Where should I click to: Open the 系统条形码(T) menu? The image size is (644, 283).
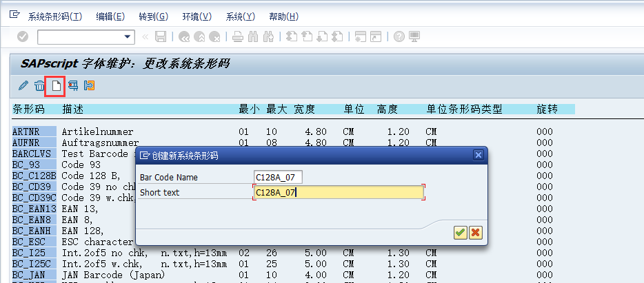55,17
